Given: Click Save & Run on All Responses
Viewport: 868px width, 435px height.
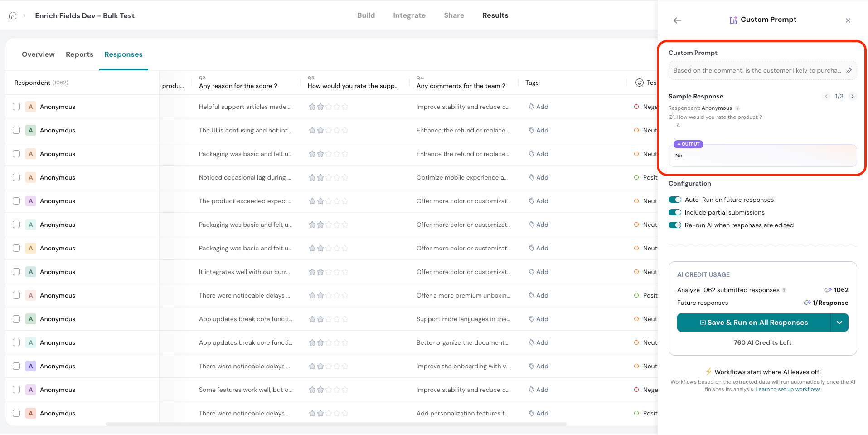Looking at the screenshot, I should 753,323.
